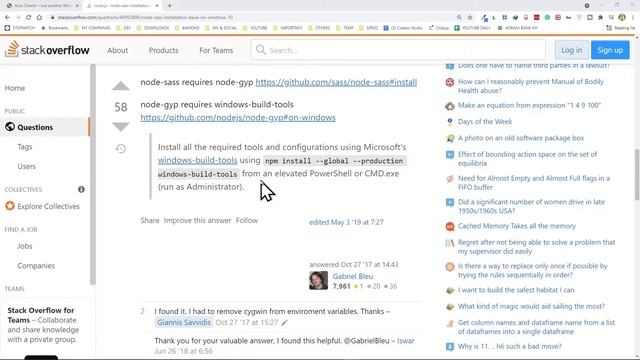Select Questions in left sidebar
This screenshot has height=360, width=640.
point(44,127)
